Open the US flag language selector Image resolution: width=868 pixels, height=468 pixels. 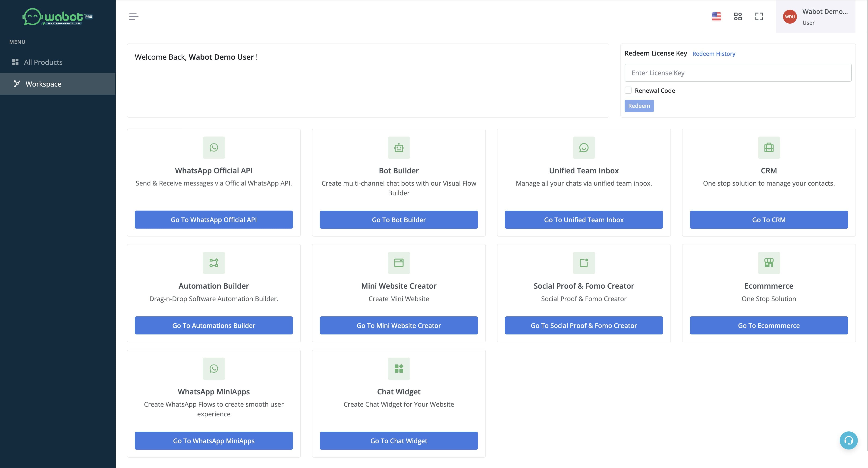point(716,16)
